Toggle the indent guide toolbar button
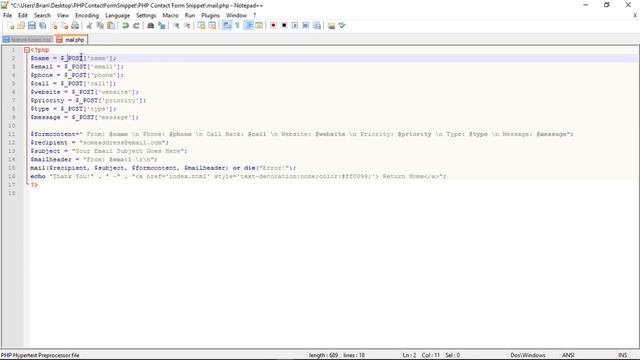This screenshot has height=360, width=640. [x=248, y=26]
